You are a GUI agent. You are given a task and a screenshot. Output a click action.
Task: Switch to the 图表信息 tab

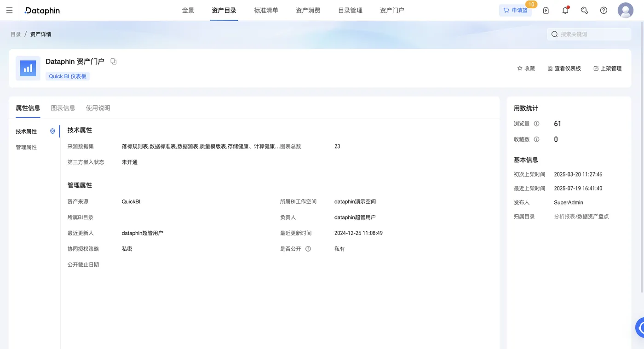coord(63,108)
